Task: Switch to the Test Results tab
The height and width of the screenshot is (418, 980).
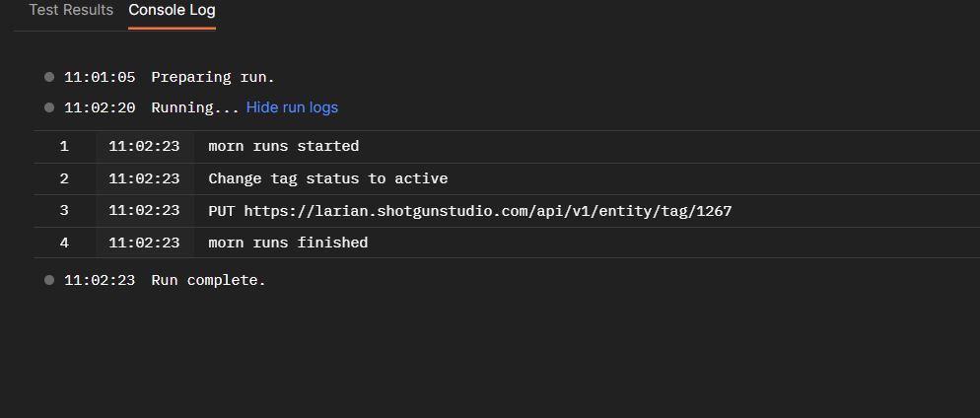Action: point(71,10)
